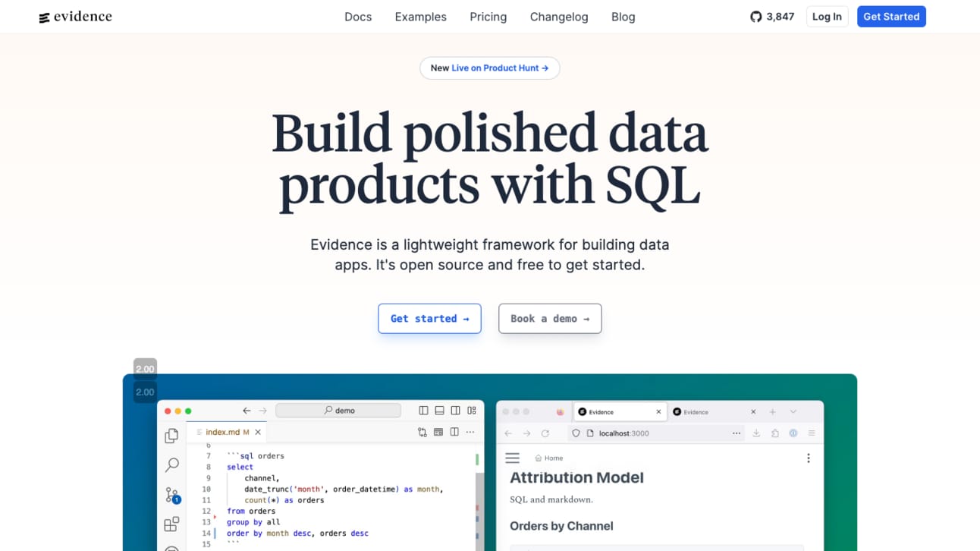Viewport: 980px width, 551px height.
Task: Click the Firefox icon left of the tabs
Action: coord(561,412)
